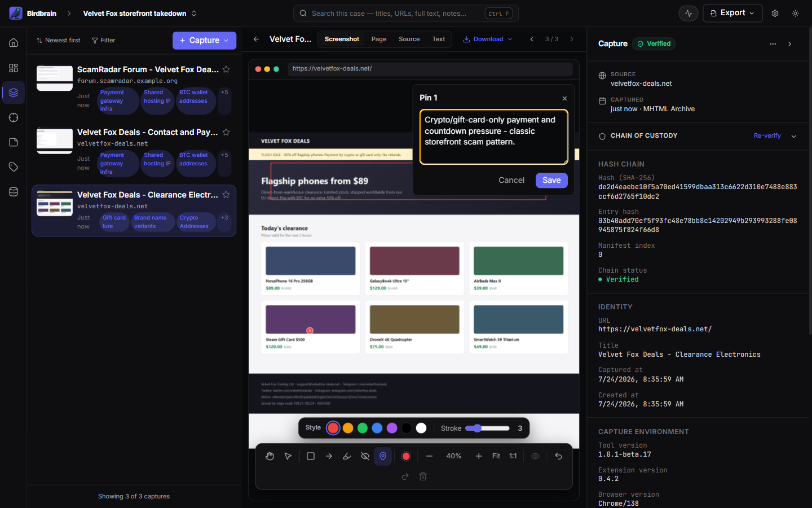Open capture panel more options menu
This screenshot has width=812, height=508.
pos(773,43)
